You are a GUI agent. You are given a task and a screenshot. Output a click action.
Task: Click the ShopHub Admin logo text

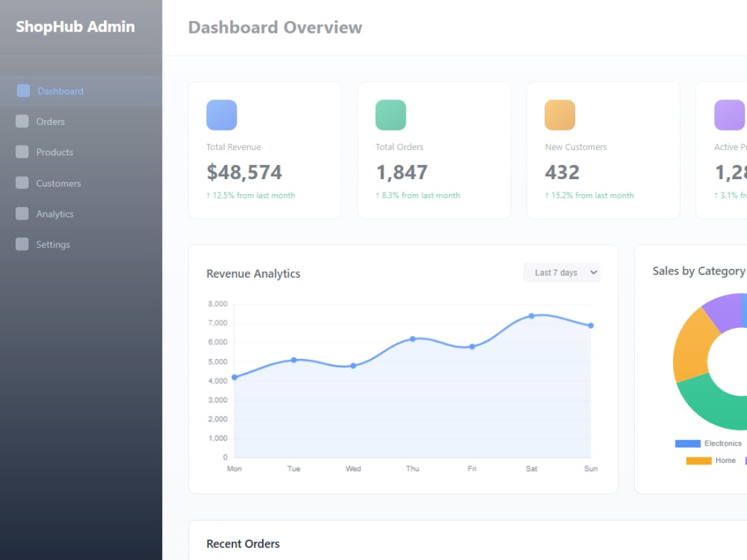coord(75,27)
